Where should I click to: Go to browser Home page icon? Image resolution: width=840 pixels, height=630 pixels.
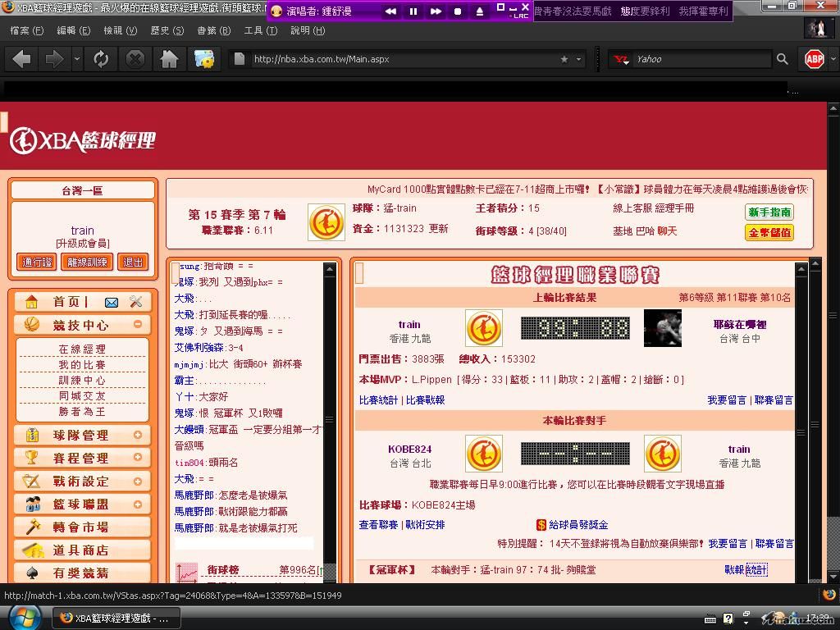(169, 59)
